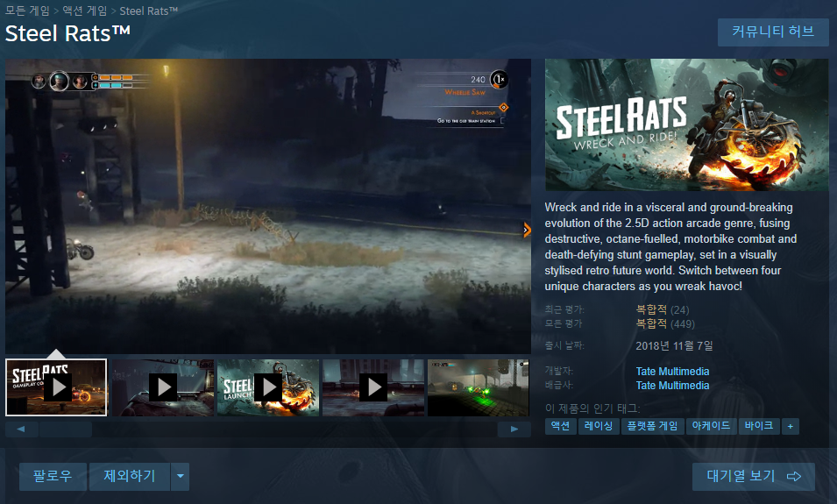Viewport: 837px width, 504px height.
Task: Select the 바이크 tag
Action: coord(759,426)
